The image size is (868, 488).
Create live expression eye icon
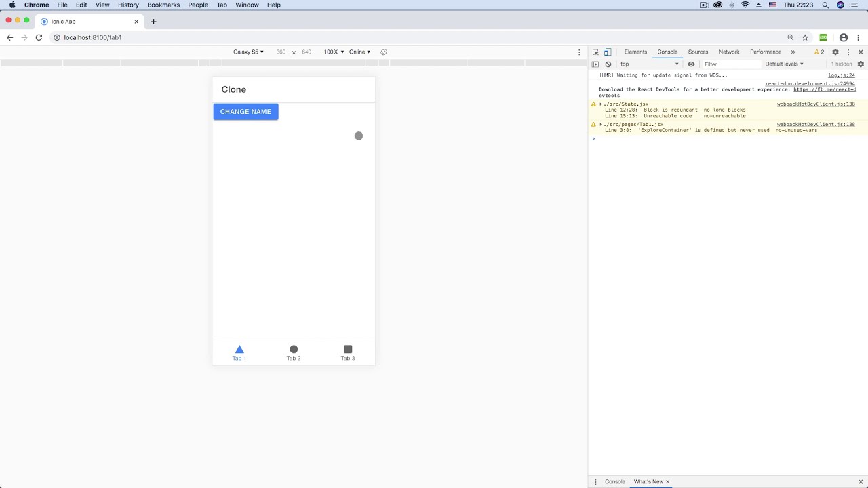click(691, 64)
